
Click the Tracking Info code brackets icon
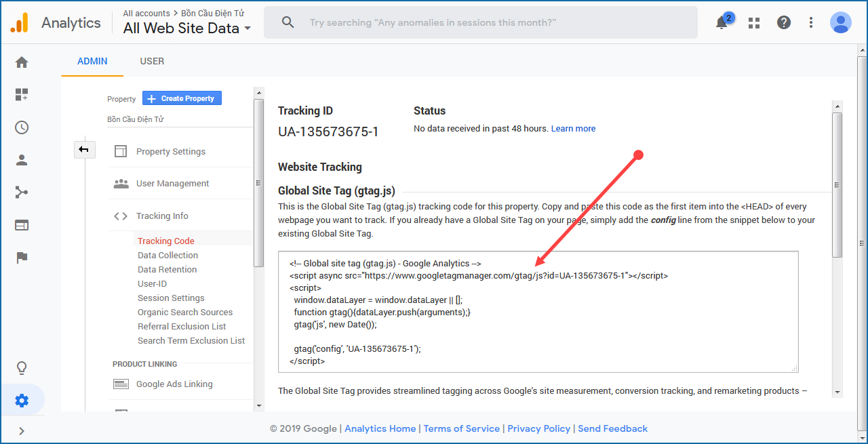[121, 216]
